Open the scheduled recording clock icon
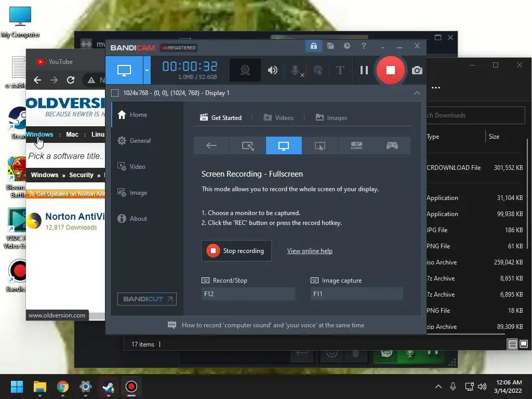 tap(347, 46)
